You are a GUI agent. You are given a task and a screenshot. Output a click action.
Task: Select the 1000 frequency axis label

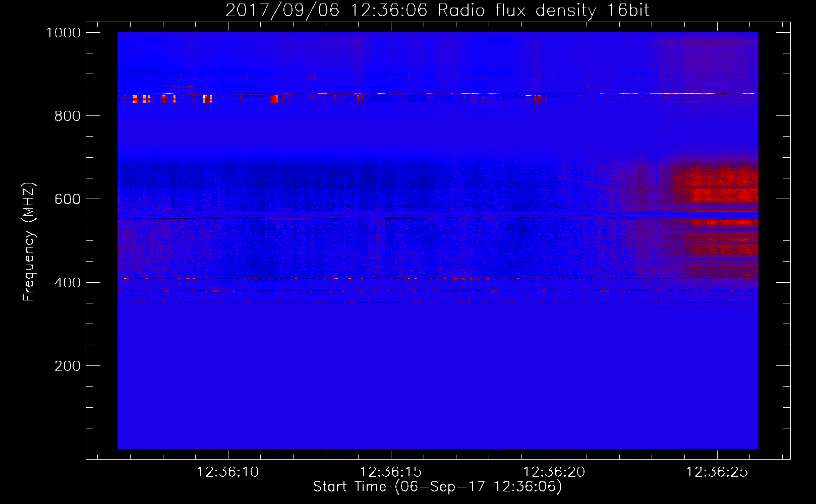pos(64,33)
